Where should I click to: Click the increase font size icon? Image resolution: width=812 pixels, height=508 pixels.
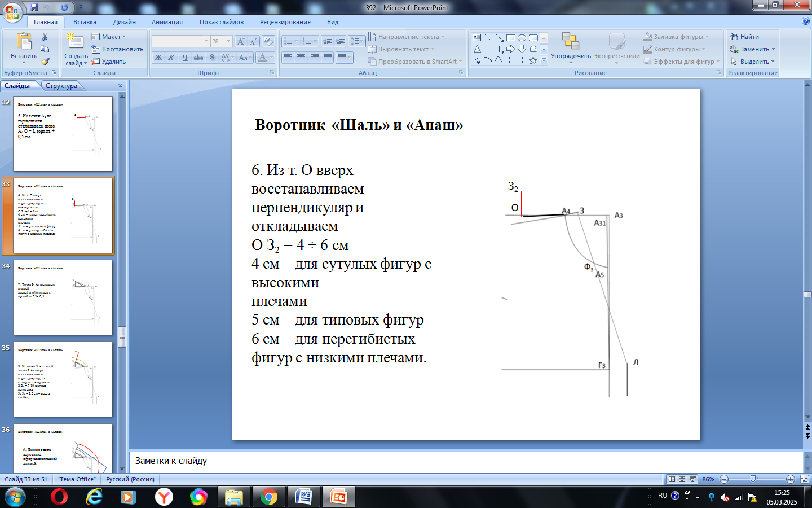pyautogui.click(x=241, y=41)
